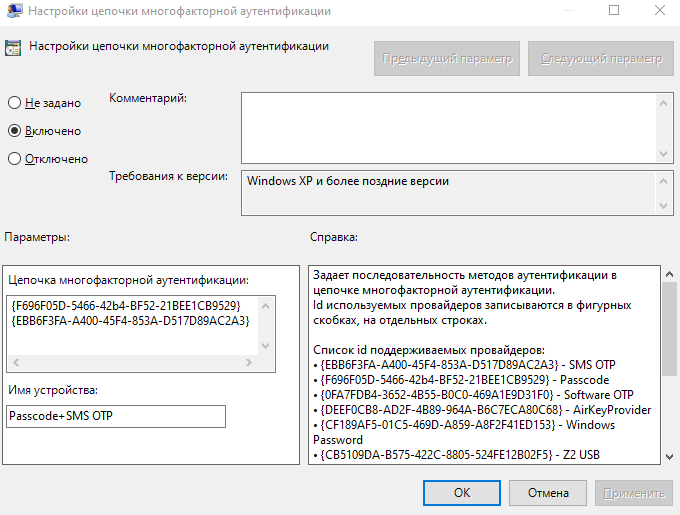This screenshot has width=680, height=515.
Task: Maximize the settings dialog window
Action: tap(614, 11)
